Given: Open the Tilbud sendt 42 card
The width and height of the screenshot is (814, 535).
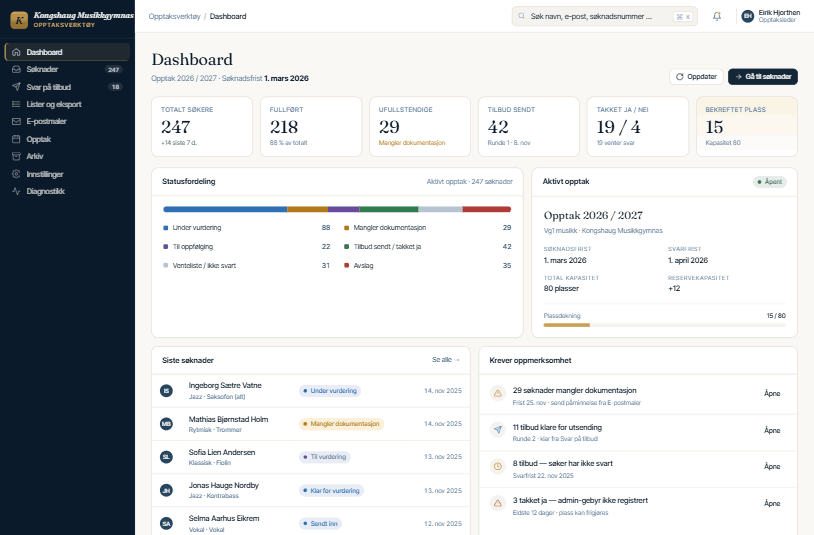Looking at the screenshot, I should click(x=528, y=126).
